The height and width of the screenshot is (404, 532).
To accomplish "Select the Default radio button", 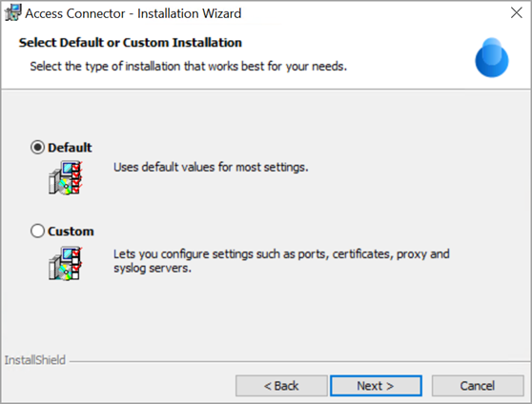I will 37,148.
